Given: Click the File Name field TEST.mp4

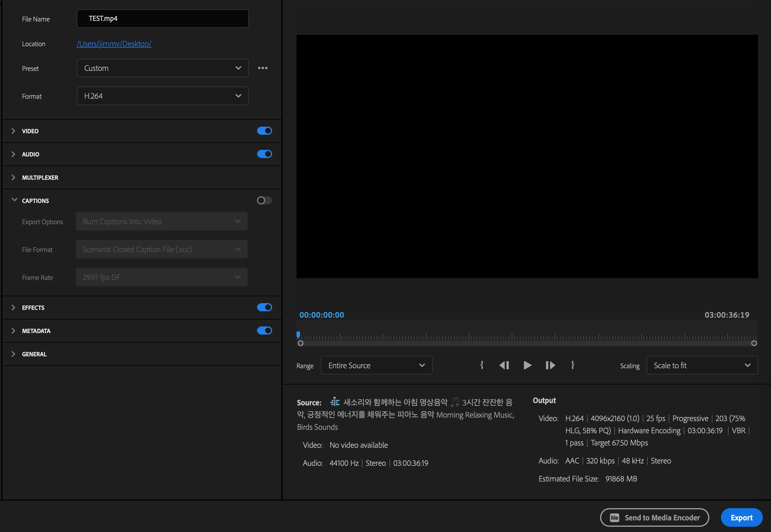Looking at the screenshot, I should 163,19.
